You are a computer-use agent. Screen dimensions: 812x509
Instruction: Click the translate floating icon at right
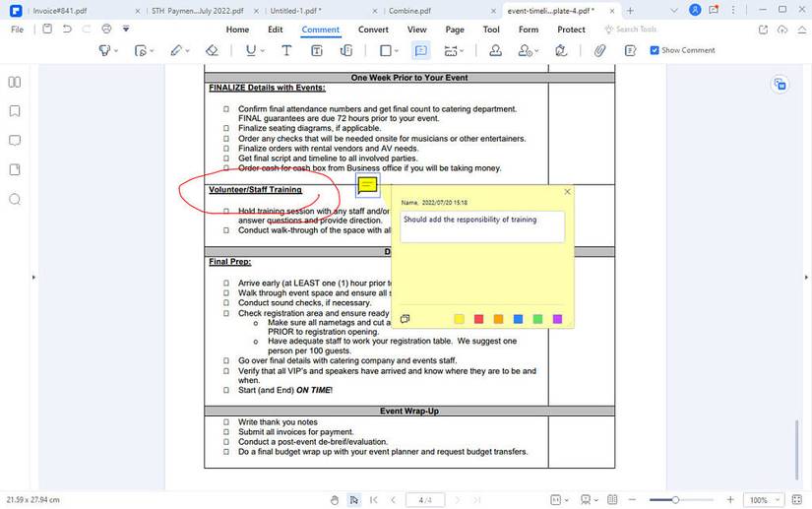[780, 84]
